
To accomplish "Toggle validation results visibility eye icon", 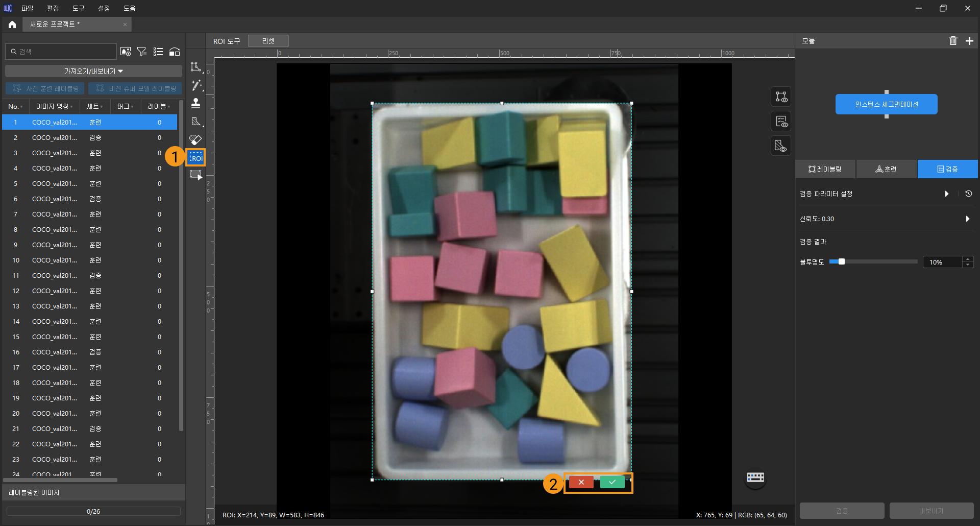I will tap(781, 122).
